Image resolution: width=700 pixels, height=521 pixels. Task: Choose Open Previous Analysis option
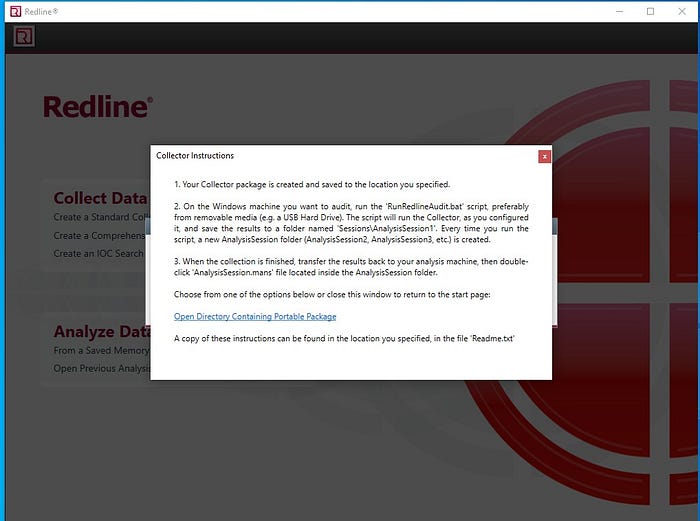(102, 368)
